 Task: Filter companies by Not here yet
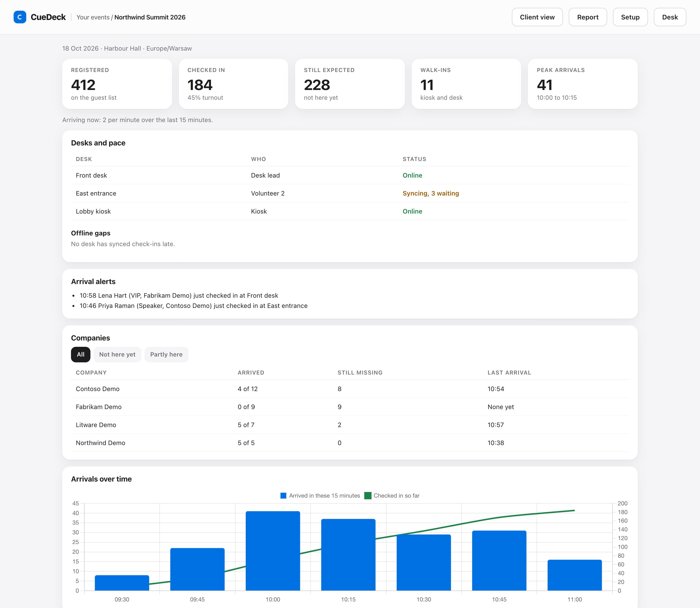pyautogui.click(x=117, y=354)
